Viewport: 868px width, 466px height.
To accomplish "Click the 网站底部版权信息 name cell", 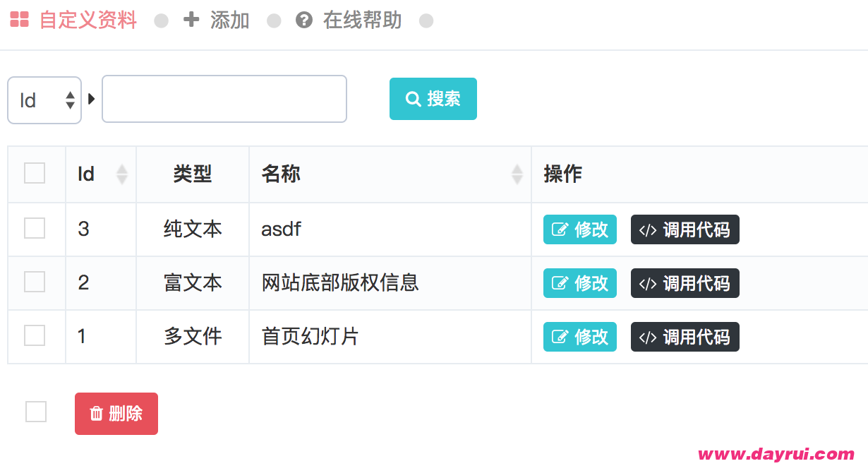I will point(390,283).
